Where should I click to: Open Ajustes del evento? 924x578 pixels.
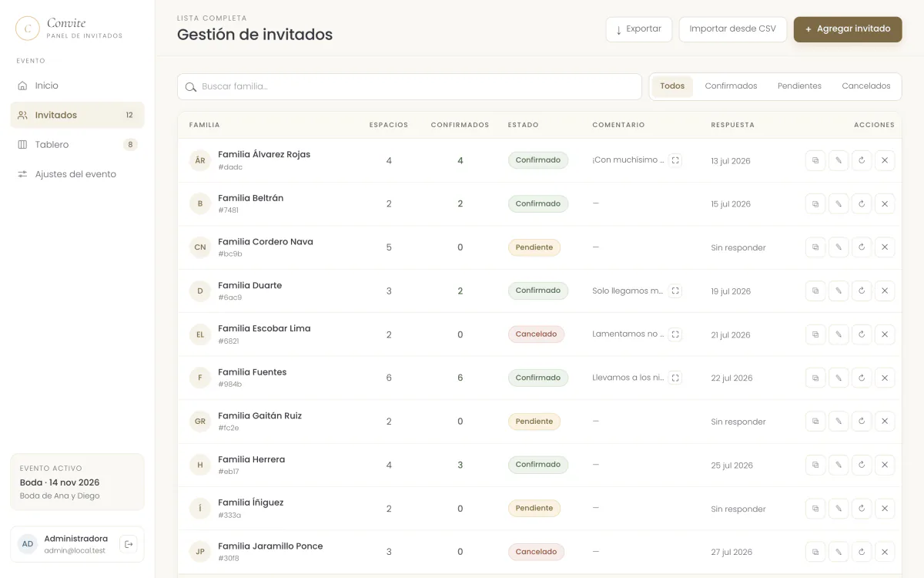(77, 174)
